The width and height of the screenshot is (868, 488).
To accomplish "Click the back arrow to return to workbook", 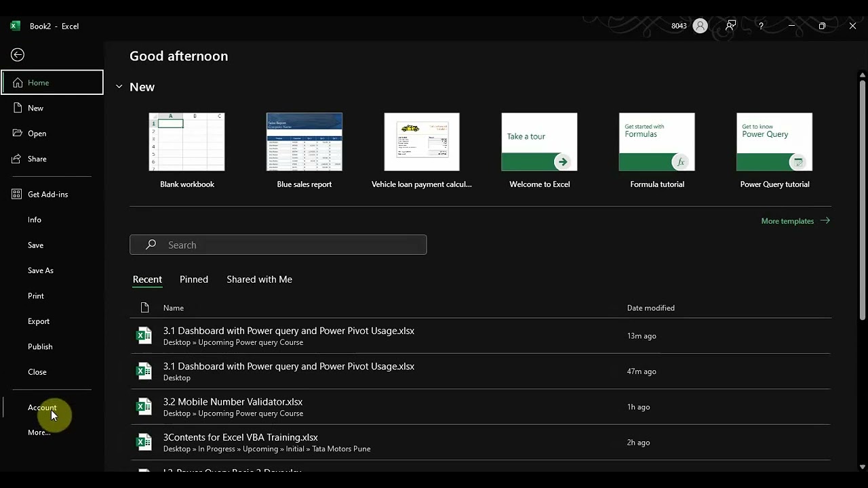I will 18,55.
